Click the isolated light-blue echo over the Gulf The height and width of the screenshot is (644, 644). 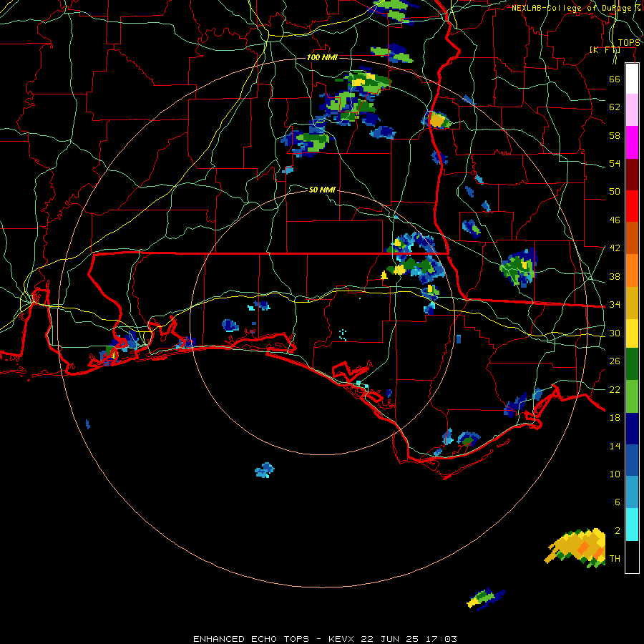click(x=265, y=470)
